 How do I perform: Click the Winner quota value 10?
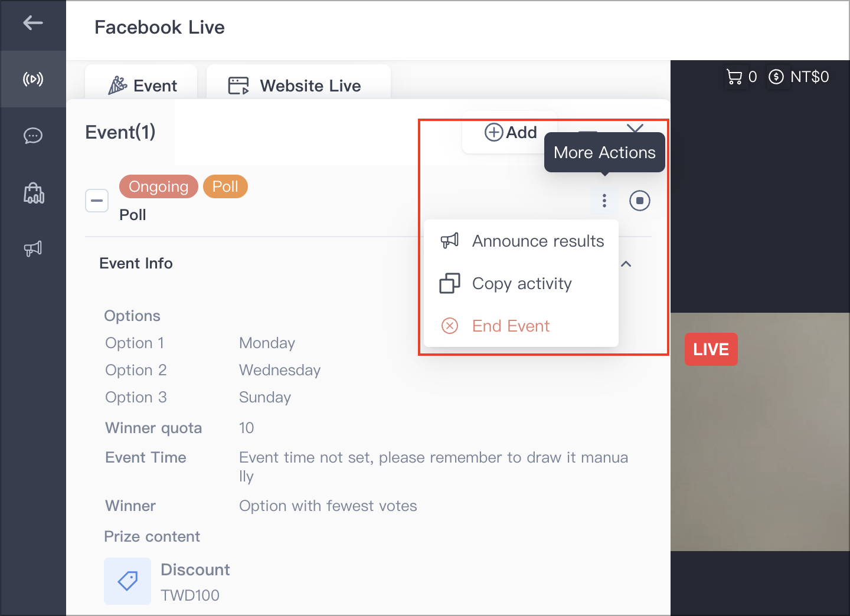point(247,428)
